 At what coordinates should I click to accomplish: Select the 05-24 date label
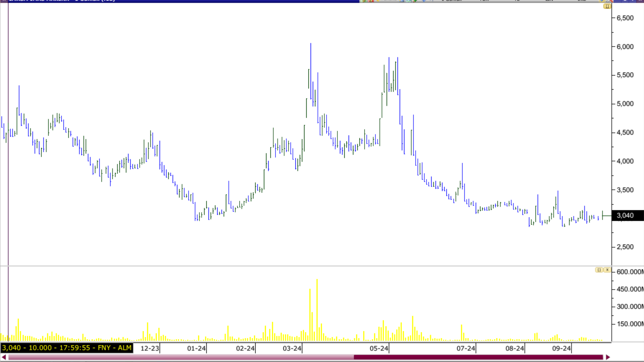[x=379, y=348]
